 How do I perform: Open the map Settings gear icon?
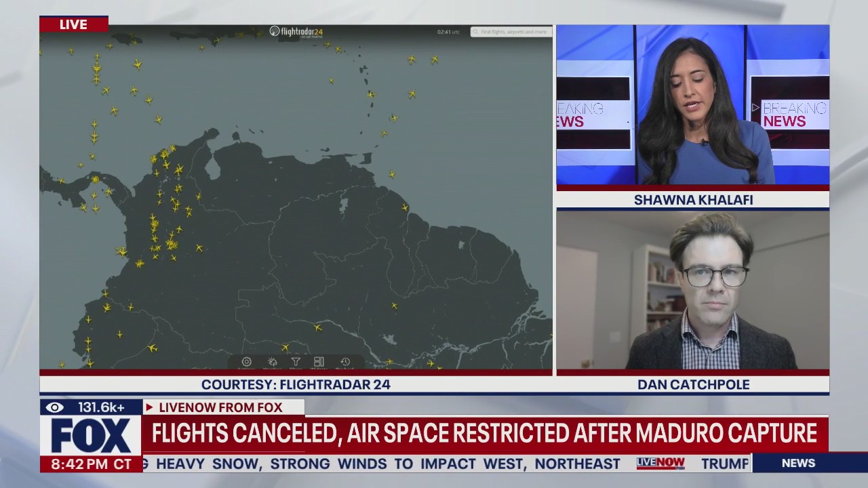(x=246, y=363)
